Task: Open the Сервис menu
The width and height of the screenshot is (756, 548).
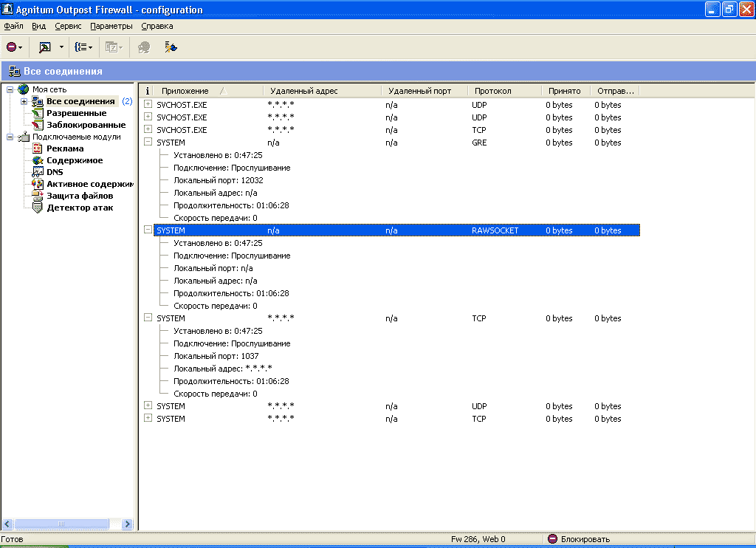Action: (68, 26)
